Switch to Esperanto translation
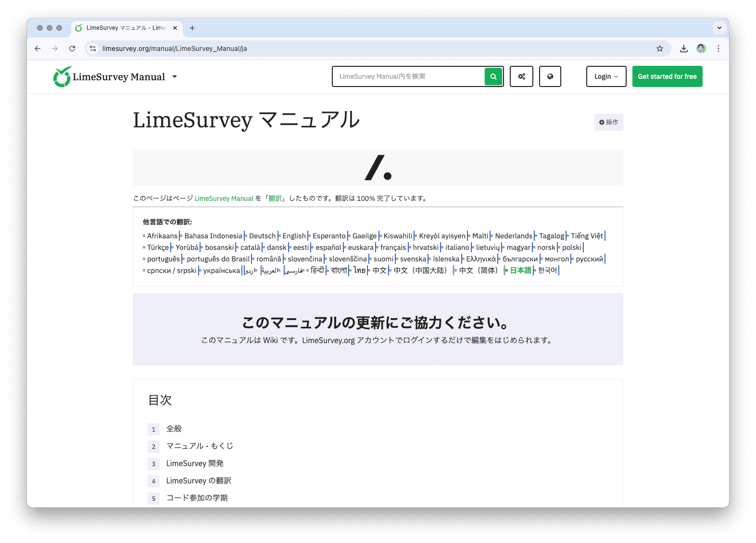Image resolution: width=756 pixels, height=543 pixels. pyautogui.click(x=329, y=236)
